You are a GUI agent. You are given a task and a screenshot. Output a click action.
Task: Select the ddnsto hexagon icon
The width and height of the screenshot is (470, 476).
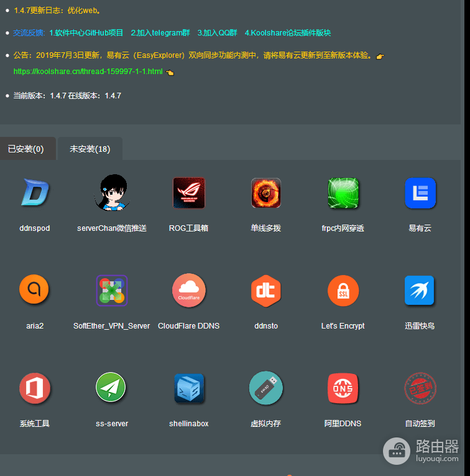(x=266, y=291)
